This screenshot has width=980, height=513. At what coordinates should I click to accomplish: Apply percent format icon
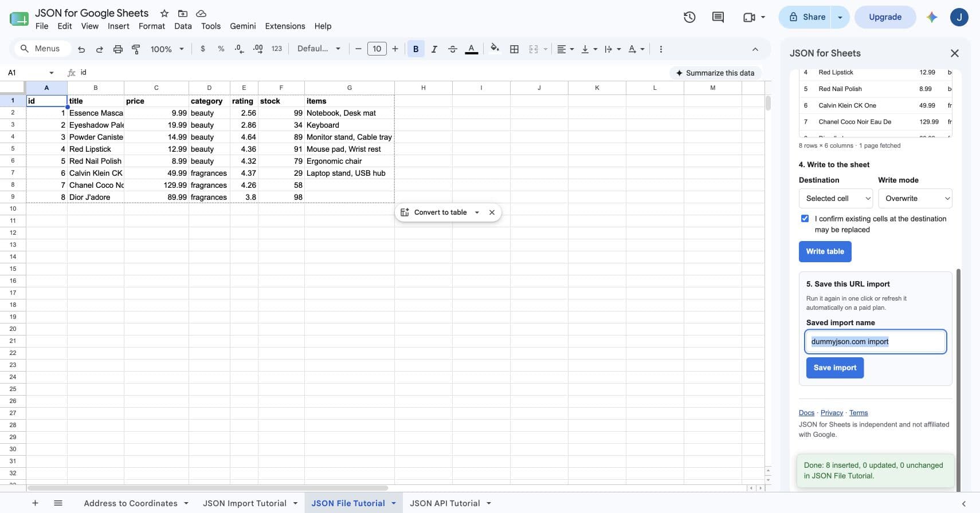pyautogui.click(x=221, y=49)
